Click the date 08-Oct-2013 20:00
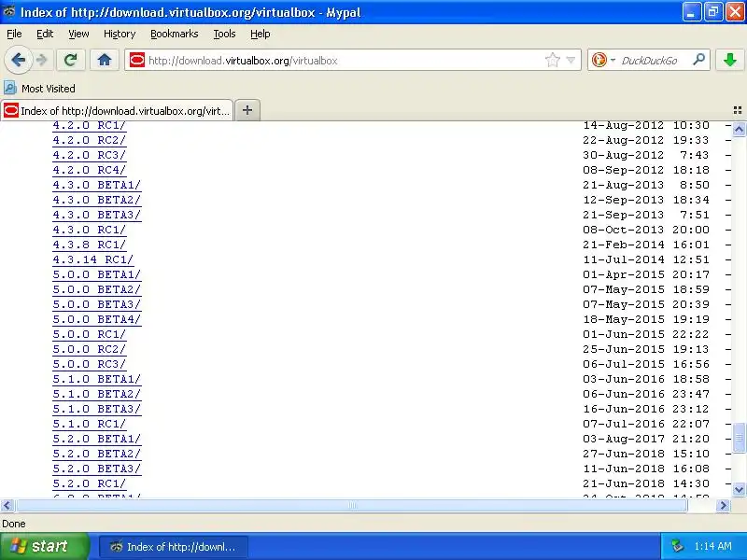The height and width of the screenshot is (560, 747). point(646,230)
